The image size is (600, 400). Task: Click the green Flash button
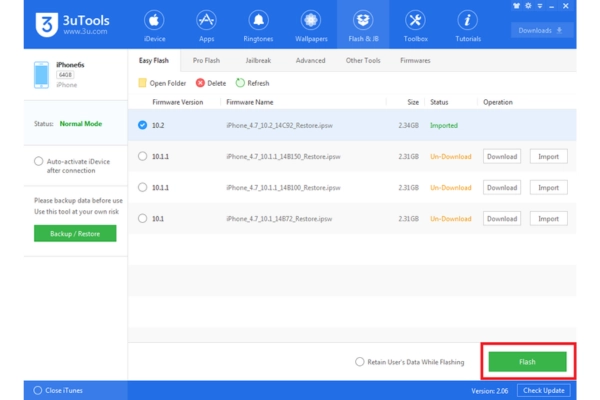(527, 361)
